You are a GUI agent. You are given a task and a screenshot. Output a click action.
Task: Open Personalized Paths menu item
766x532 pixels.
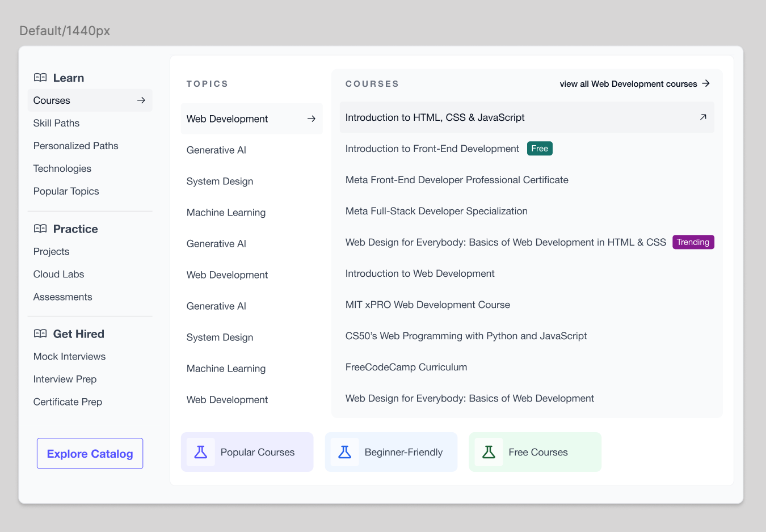pyautogui.click(x=76, y=146)
